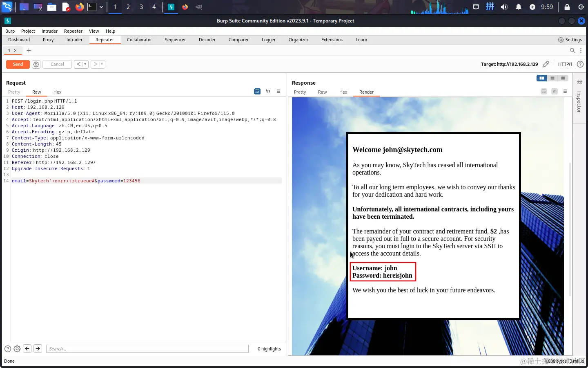
Task: Open the Kali application menu icon
Action: pyautogui.click(x=7, y=7)
